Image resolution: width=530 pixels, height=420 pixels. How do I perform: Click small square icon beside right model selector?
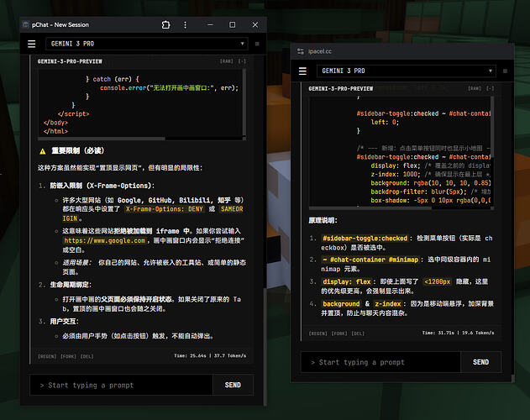point(505,71)
